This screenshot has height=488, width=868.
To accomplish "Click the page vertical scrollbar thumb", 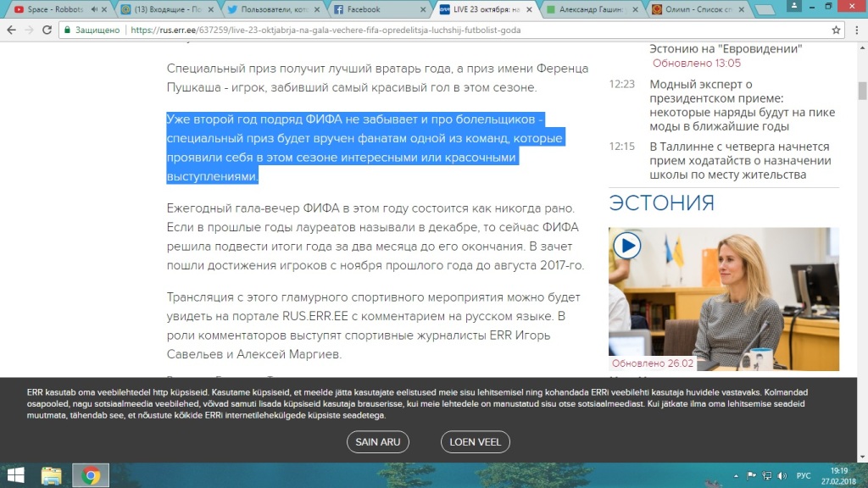I will pyautogui.click(x=862, y=91).
